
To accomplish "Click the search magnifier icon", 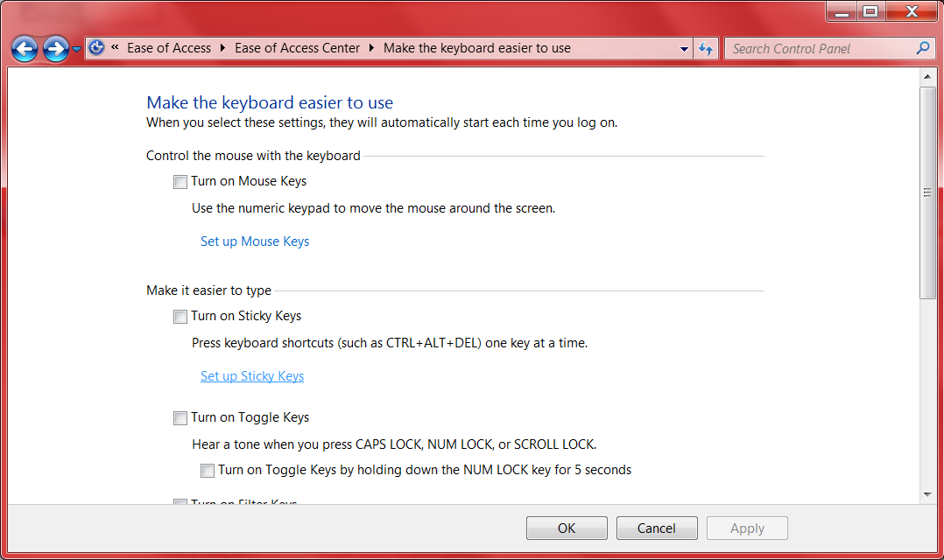I will click(x=923, y=48).
